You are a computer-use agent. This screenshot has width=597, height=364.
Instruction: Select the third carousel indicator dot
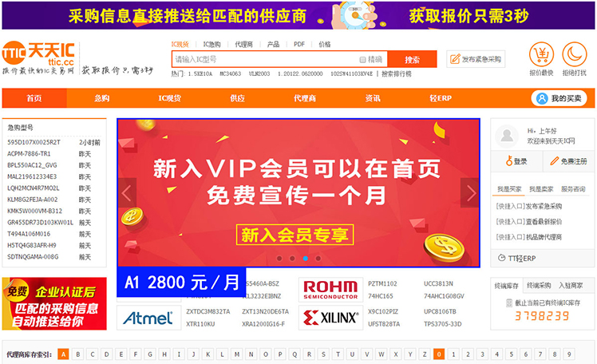tap(306, 258)
